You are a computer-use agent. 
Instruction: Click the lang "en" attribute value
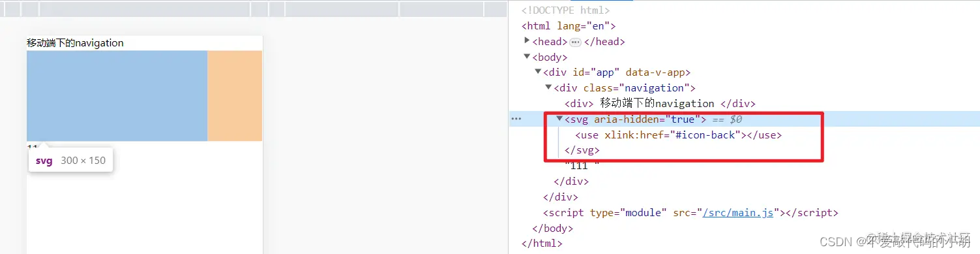point(596,26)
